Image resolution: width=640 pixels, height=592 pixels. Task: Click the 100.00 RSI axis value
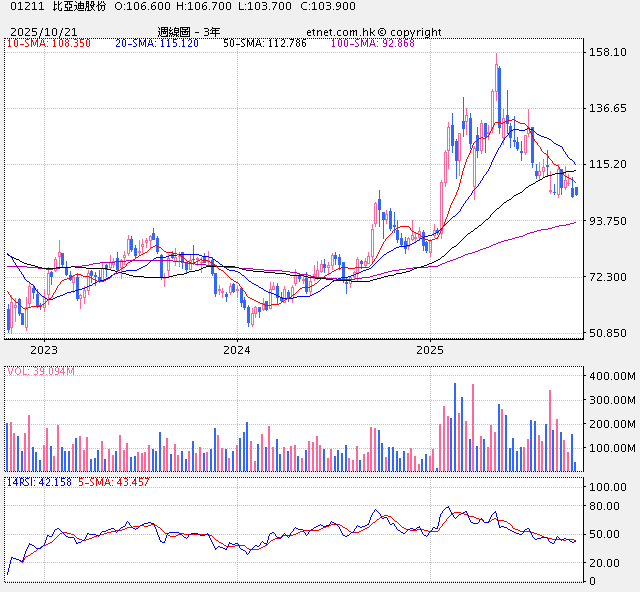pos(607,487)
